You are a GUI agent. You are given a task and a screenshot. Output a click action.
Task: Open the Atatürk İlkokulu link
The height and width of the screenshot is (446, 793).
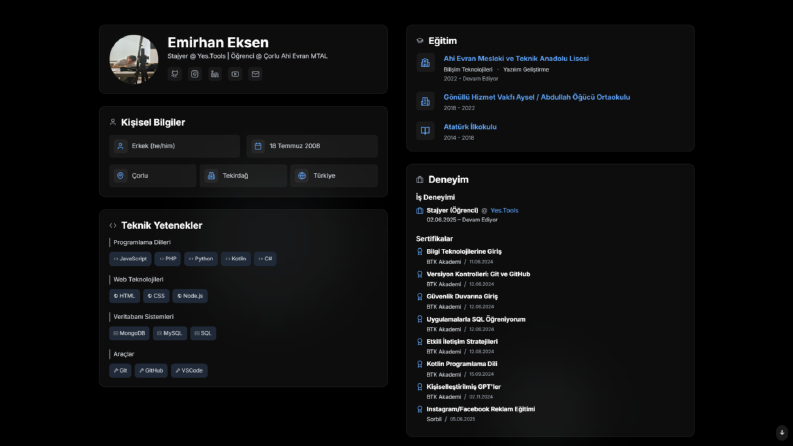coord(470,127)
